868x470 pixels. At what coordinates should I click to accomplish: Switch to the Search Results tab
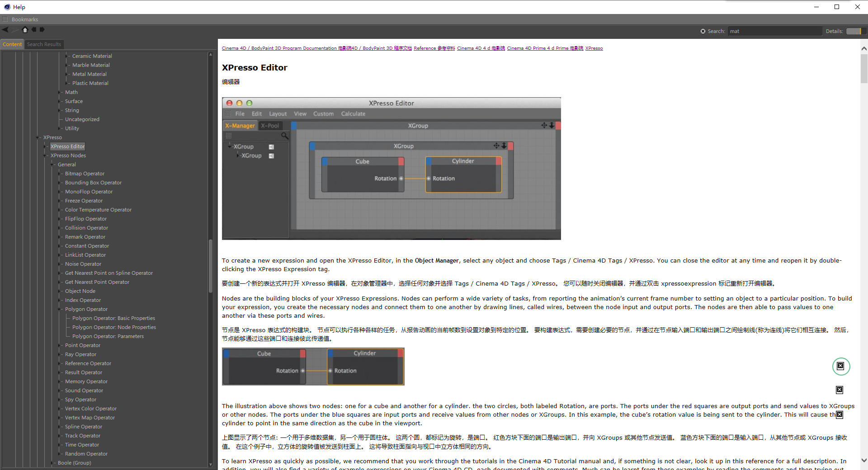tap(44, 44)
